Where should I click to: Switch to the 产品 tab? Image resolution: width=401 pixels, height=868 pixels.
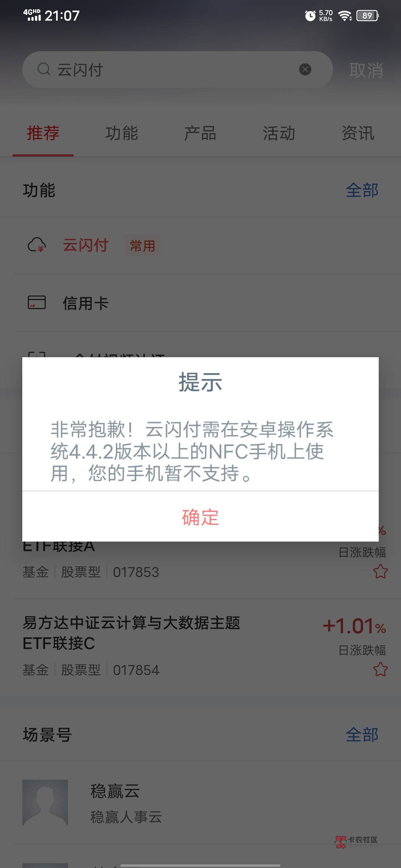click(200, 133)
